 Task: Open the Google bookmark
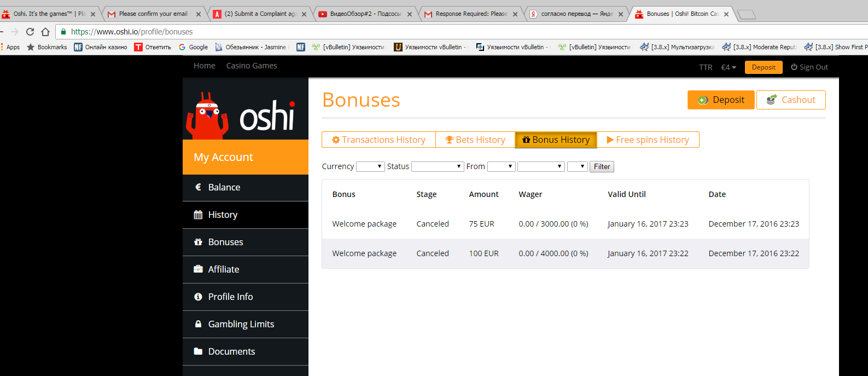(193, 47)
